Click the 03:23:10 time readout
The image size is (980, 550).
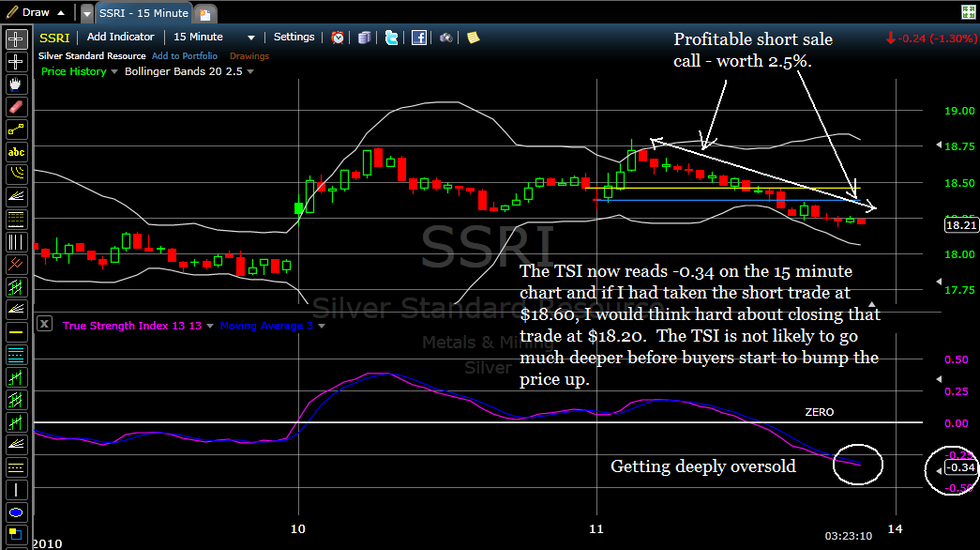[848, 536]
